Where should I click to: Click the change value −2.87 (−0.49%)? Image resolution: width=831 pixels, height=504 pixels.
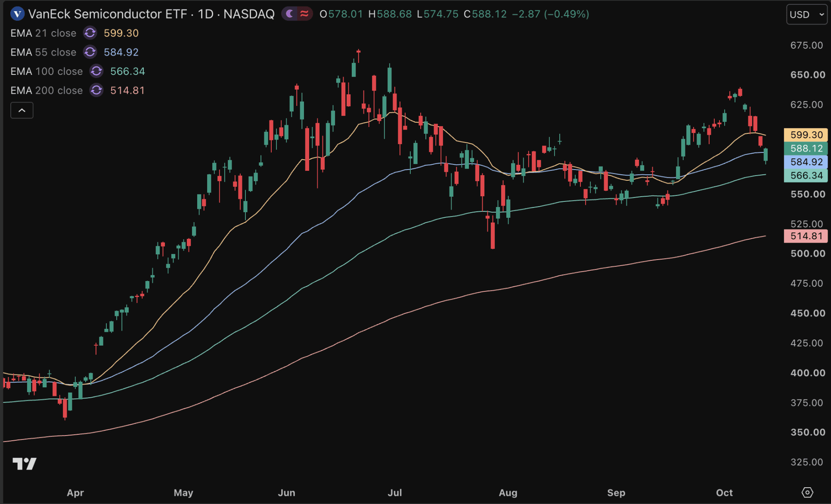click(550, 14)
